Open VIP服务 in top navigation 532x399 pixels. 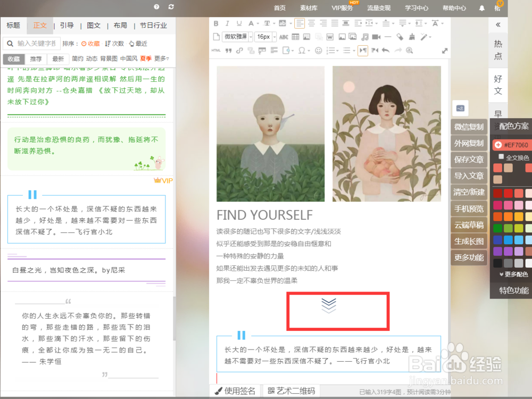tap(342, 8)
